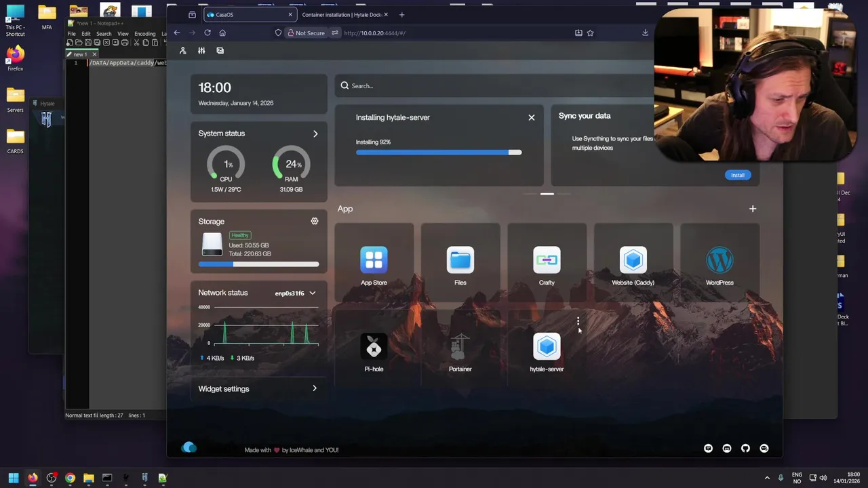
Task: Switch to the CasaOS browser tab
Action: coord(250,14)
